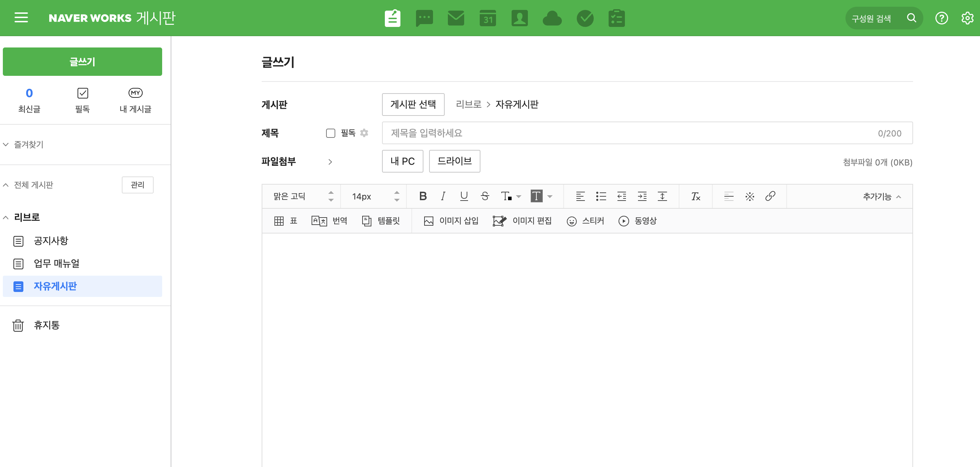Check the 필독 checkbox next to title
This screenshot has width=980, height=467.
(x=330, y=133)
